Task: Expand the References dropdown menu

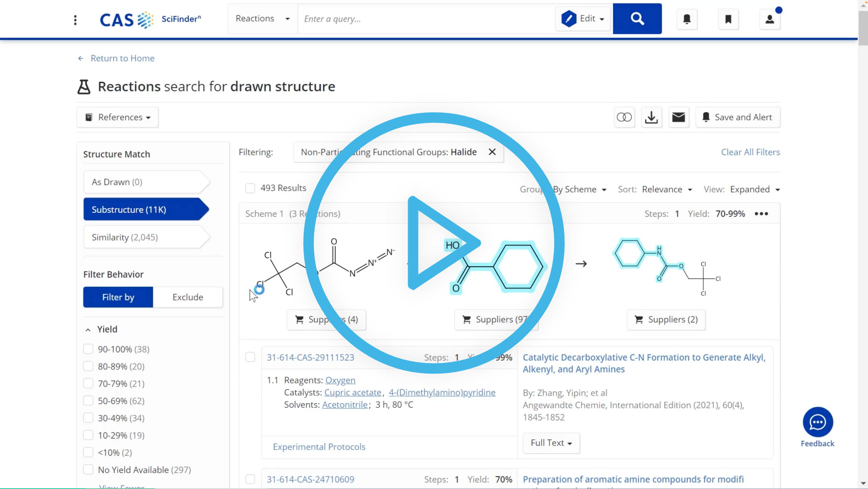Action: 117,117
